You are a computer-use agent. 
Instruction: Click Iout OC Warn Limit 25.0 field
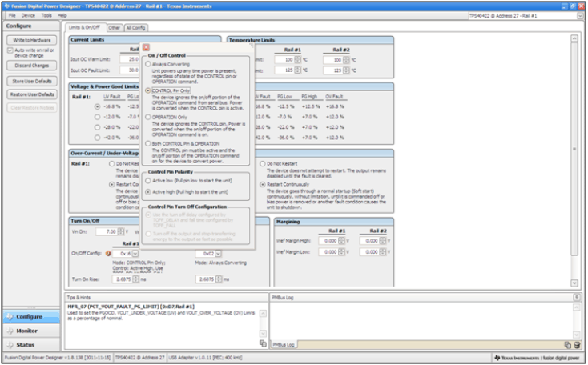(x=130, y=59)
